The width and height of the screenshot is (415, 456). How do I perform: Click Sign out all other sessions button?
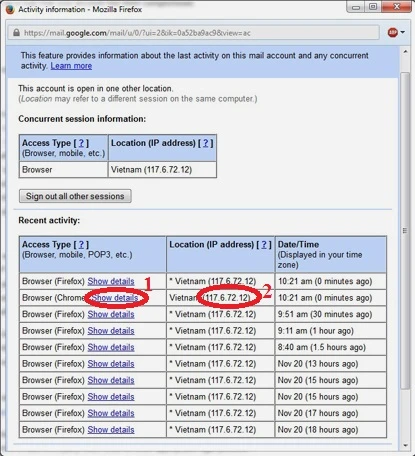(75, 196)
